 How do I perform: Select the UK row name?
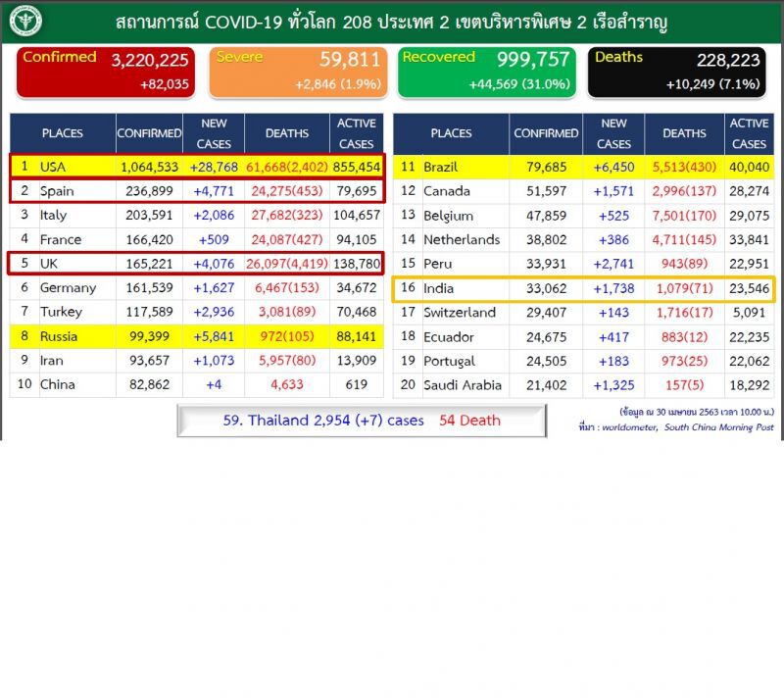[x=49, y=264]
